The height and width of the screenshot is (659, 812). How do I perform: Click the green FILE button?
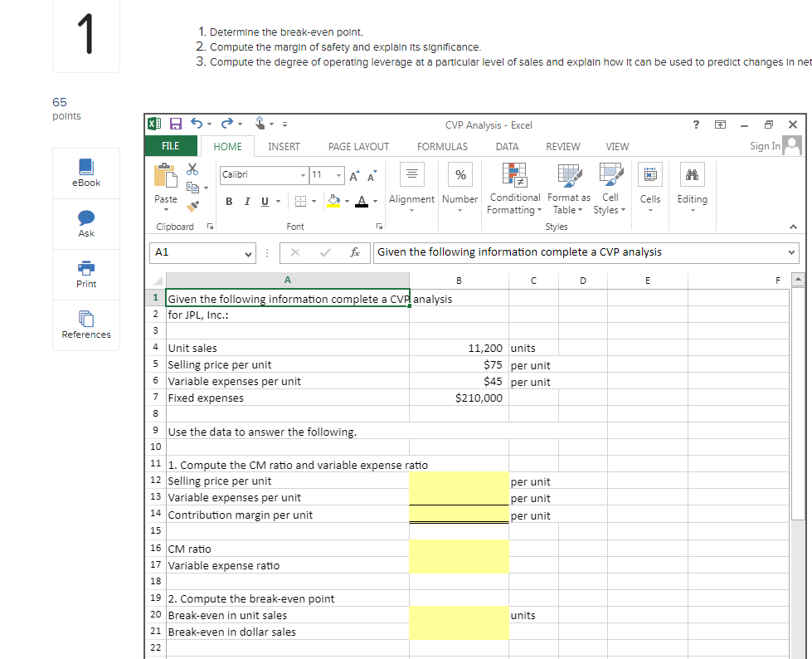tap(170, 146)
